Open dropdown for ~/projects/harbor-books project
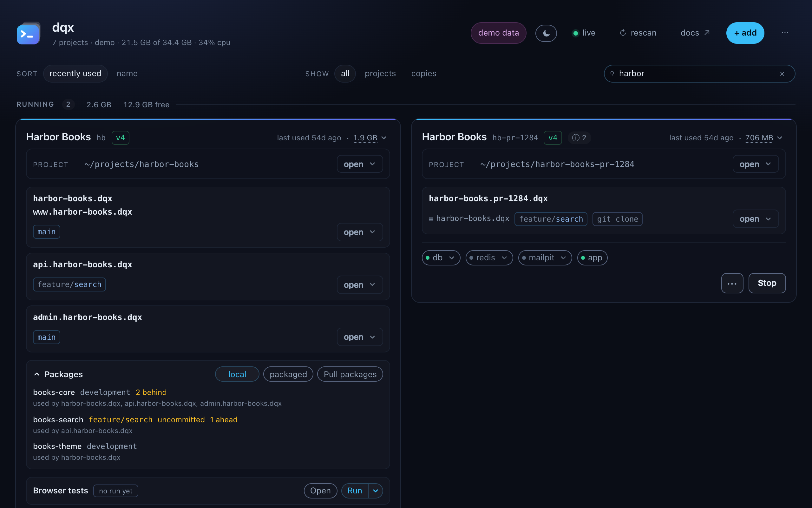The width and height of the screenshot is (812, 508). 360,164
